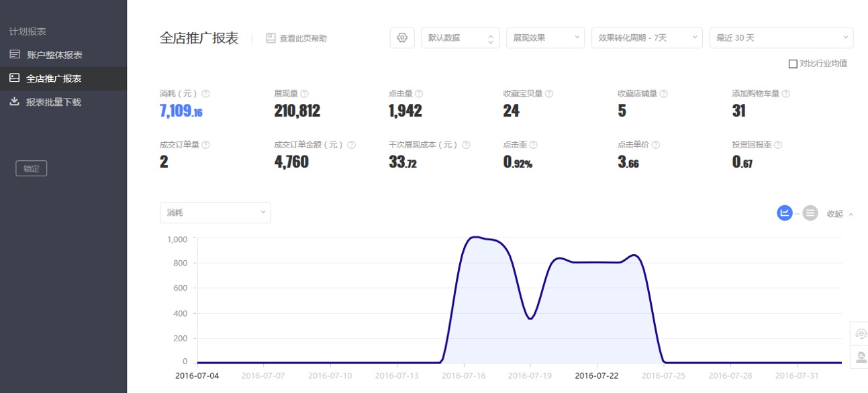Click the 锁定 button
This screenshot has width=868, height=393.
point(32,168)
